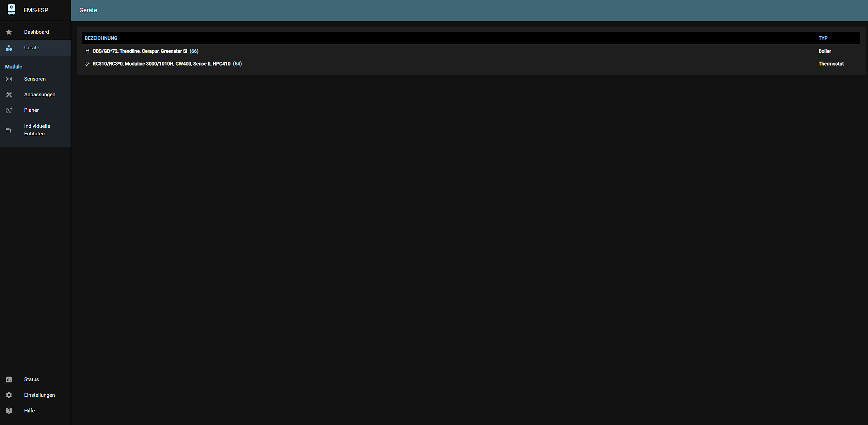Image resolution: width=868 pixels, height=425 pixels.
Task: Collapse the Module section header
Action: [14, 67]
